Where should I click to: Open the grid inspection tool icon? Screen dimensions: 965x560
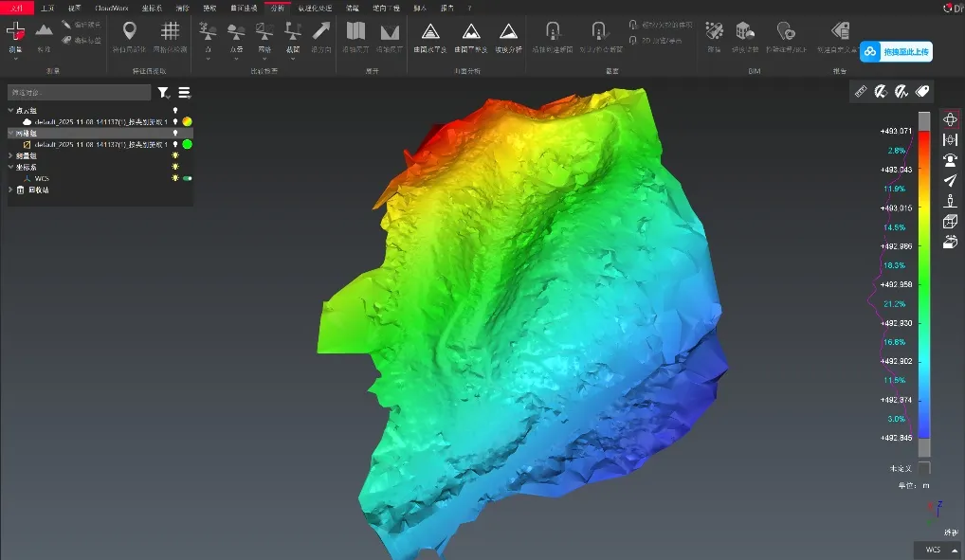(170, 30)
